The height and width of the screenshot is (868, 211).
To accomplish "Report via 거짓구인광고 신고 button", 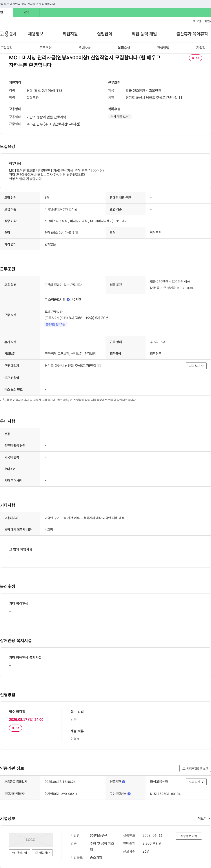I will tap(195, 768).
